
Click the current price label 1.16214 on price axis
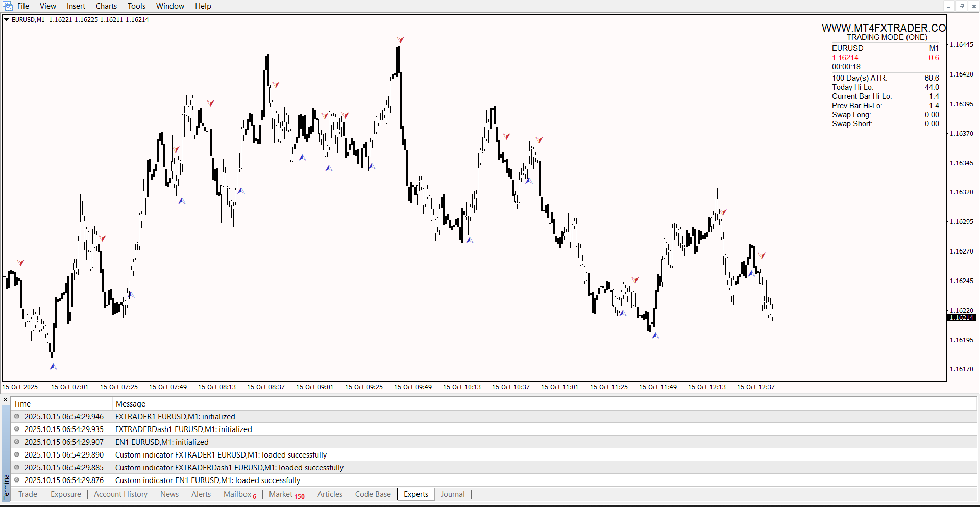pos(961,318)
